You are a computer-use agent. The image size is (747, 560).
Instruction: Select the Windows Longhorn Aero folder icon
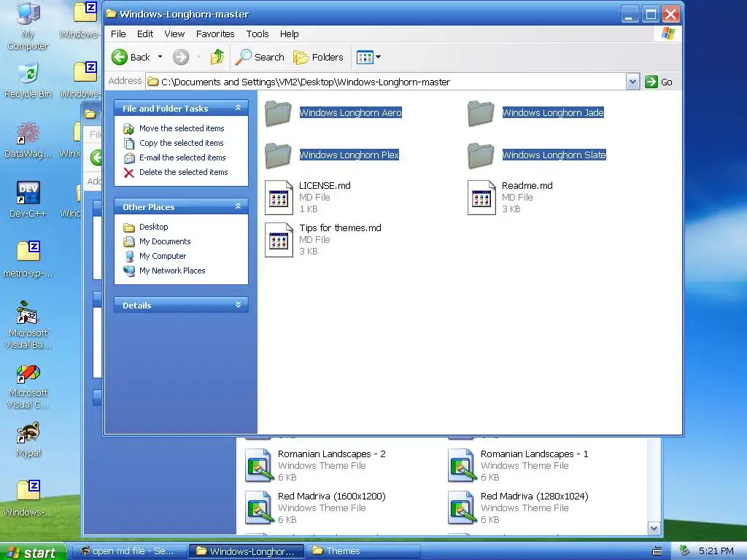(278, 113)
